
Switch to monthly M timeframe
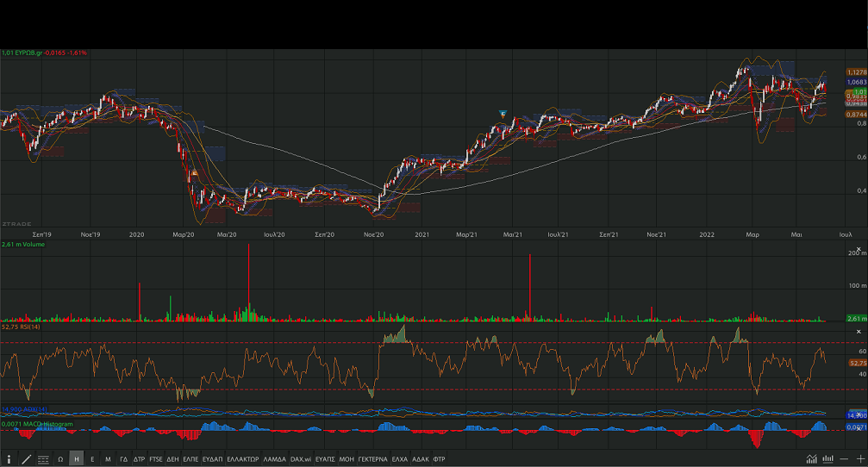pyautogui.click(x=108, y=459)
